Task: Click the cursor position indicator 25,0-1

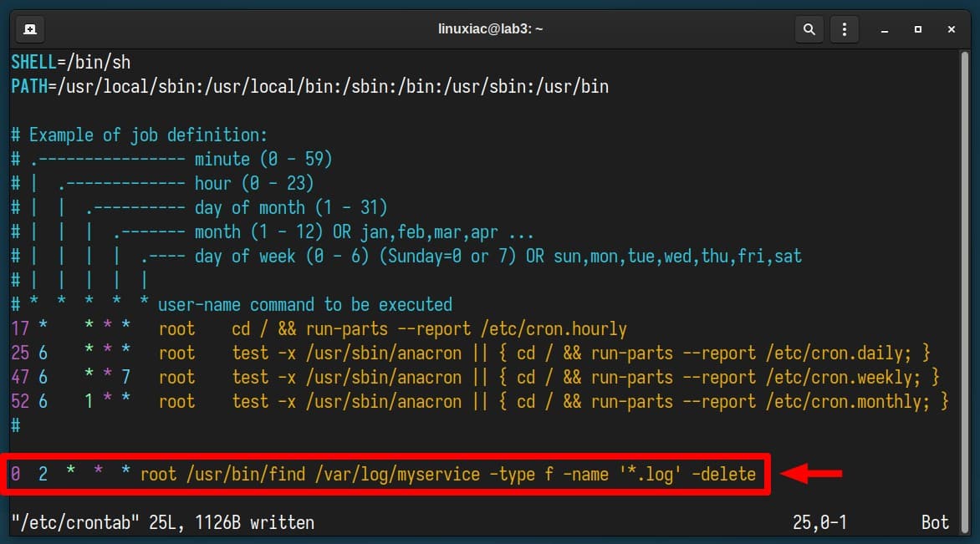Action: click(x=820, y=521)
